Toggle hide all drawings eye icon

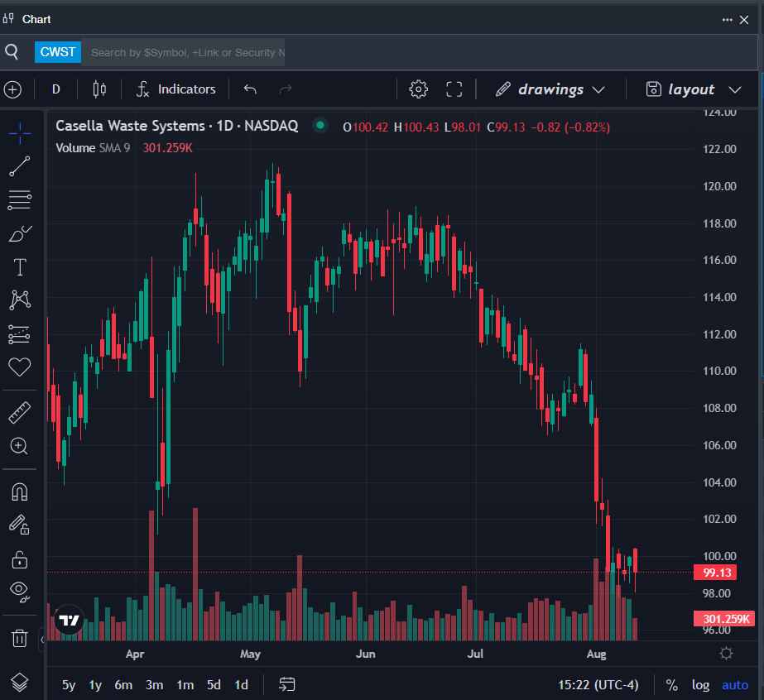(19, 590)
